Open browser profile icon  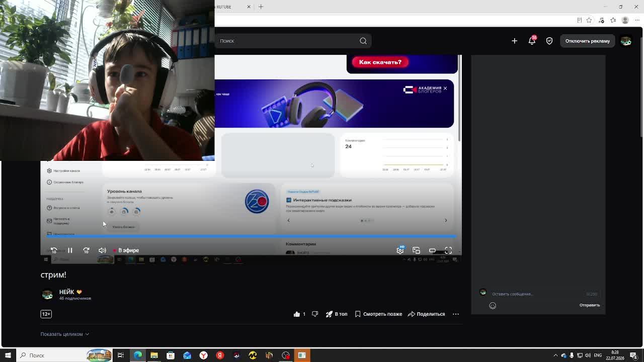click(x=625, y=20)
